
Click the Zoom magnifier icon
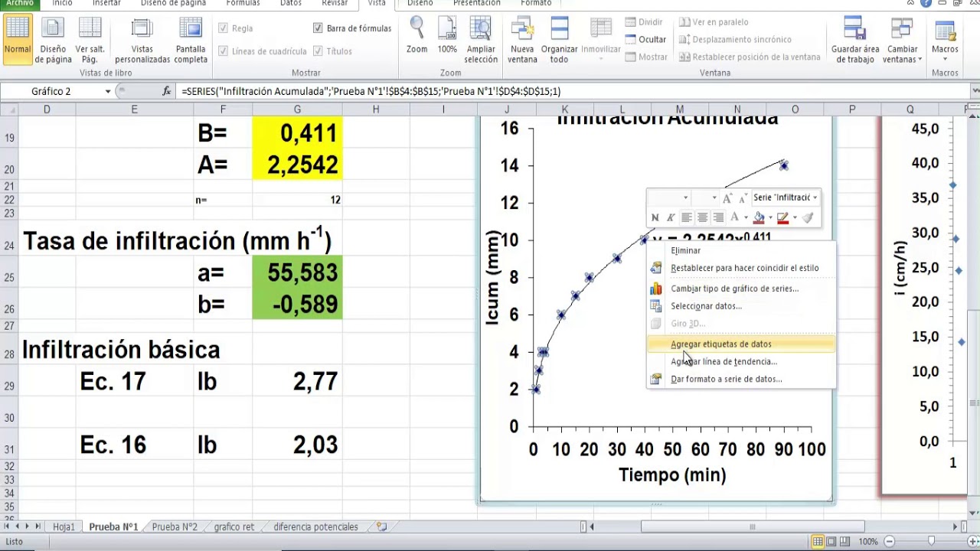click(x=416, y=29)
